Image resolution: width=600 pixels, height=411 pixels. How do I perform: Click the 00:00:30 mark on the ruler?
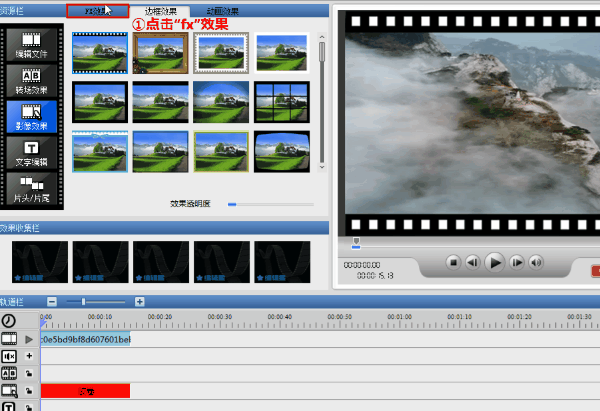[220, 317]
